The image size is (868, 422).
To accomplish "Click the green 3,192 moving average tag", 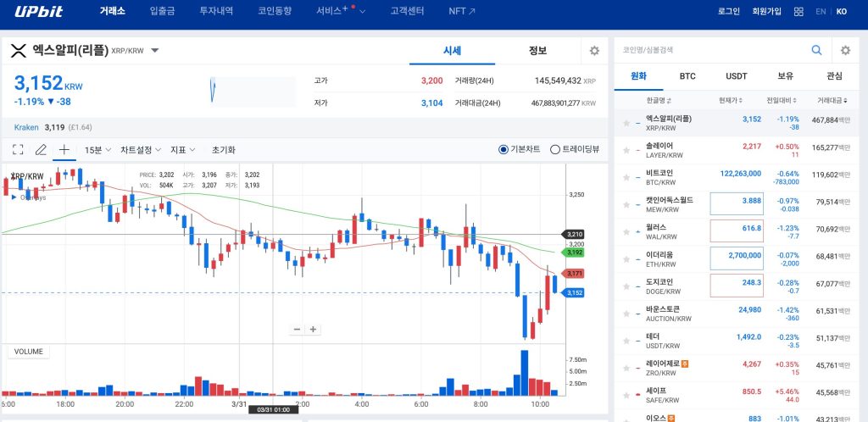I will 572,253.
